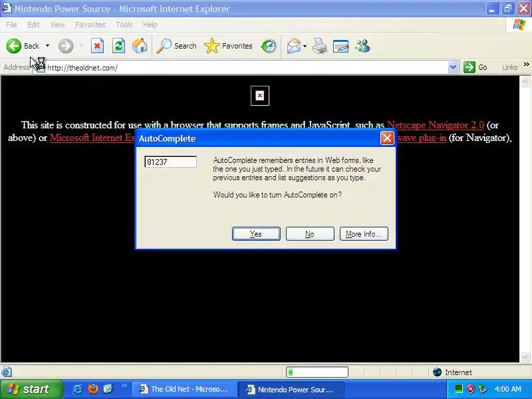532x399 pixels.
Task: Switch to Nintendo Power Source taskbar window
Action: [291, 389]
